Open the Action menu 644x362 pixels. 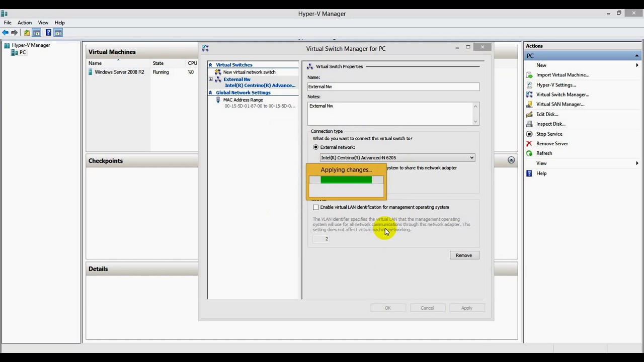click(x=25, y=23)
